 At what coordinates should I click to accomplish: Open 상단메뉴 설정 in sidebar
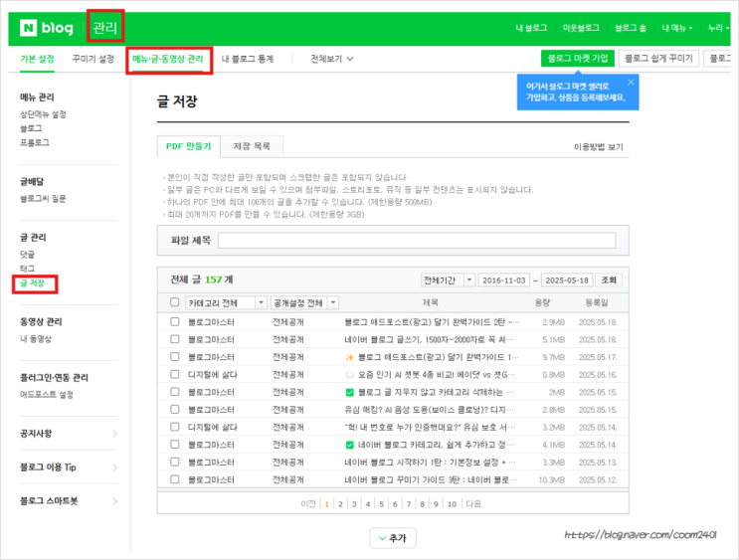coord(43,114)
